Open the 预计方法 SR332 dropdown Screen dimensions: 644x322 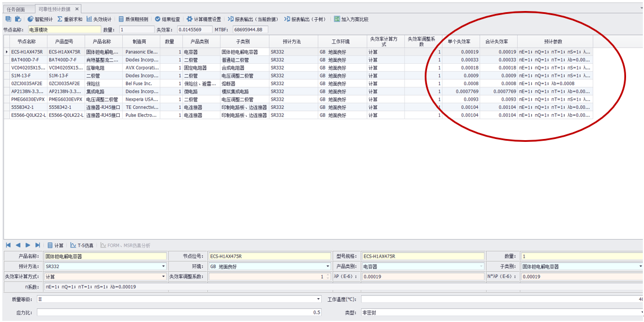(x=164, y=266)
